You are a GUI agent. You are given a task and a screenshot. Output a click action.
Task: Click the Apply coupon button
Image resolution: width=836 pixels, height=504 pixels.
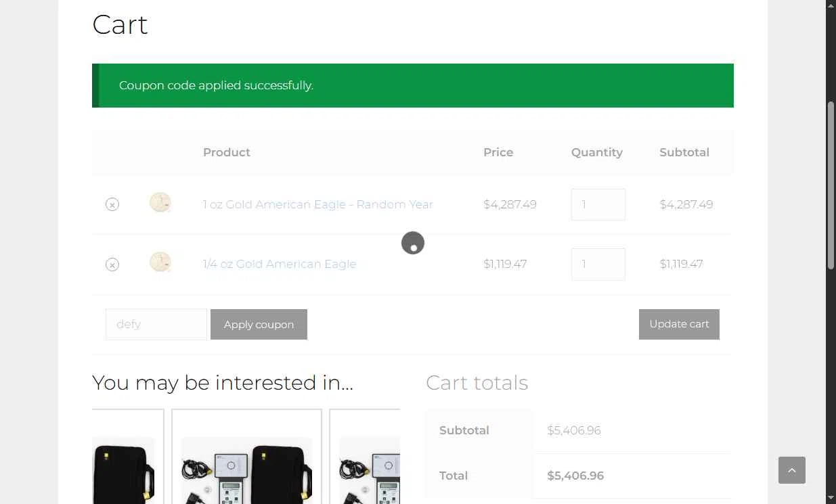pos(259,324)
